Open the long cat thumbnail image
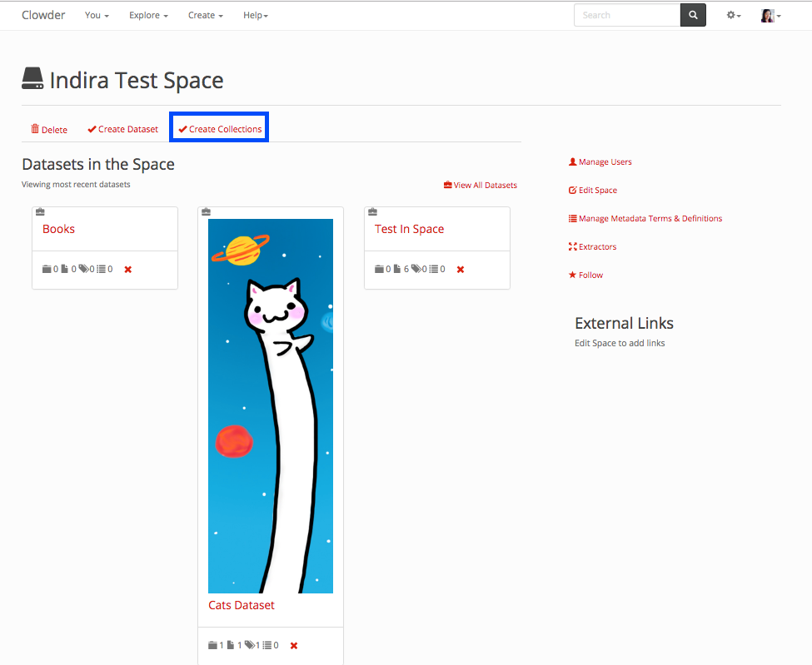The width and height of the screenshot is (812, 665). pos(271,405)
